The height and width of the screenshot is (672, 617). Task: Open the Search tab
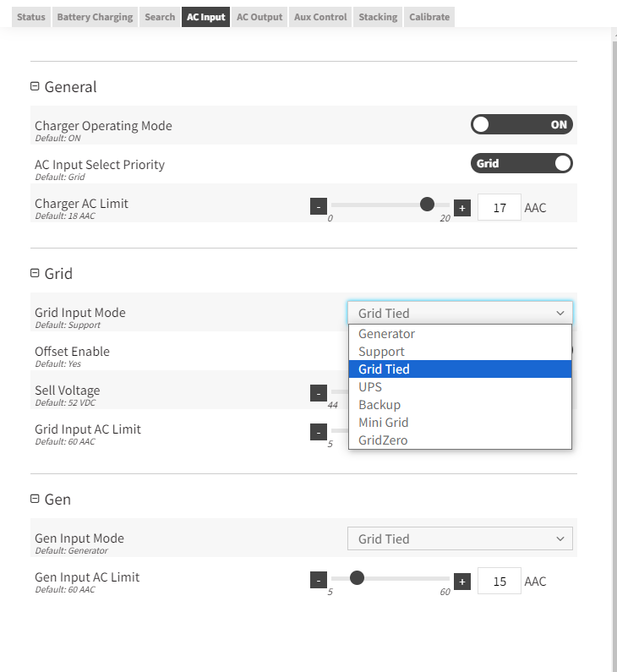point(160,17)
